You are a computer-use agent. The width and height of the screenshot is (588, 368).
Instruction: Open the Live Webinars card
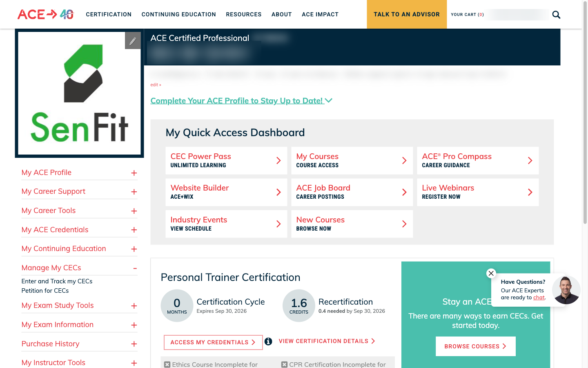pyautogui.click(x=478, y=192)
